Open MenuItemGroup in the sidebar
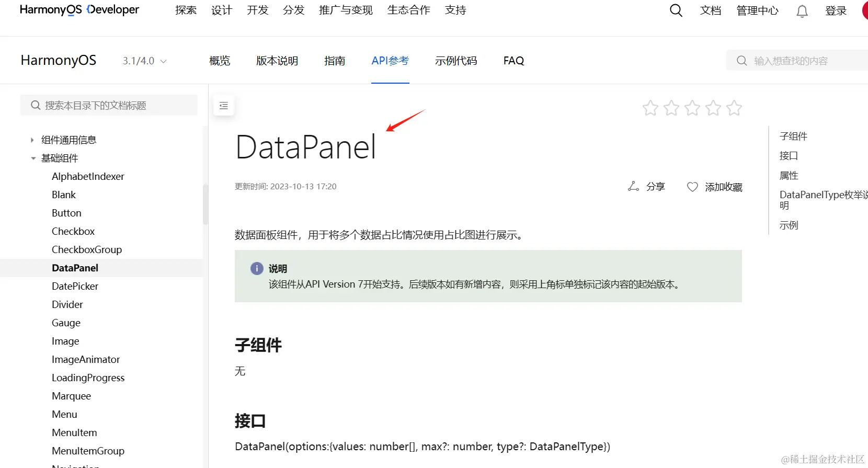868x468 pixels. click(88, 451)
